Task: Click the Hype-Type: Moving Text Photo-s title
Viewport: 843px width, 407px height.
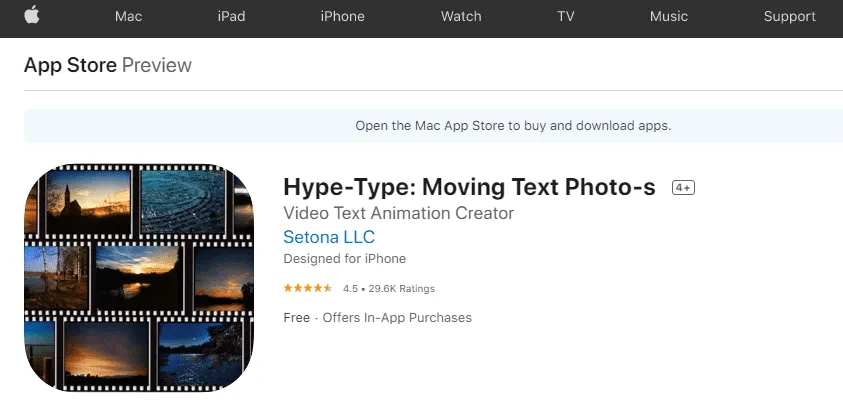Action: (x=469, y=188)
